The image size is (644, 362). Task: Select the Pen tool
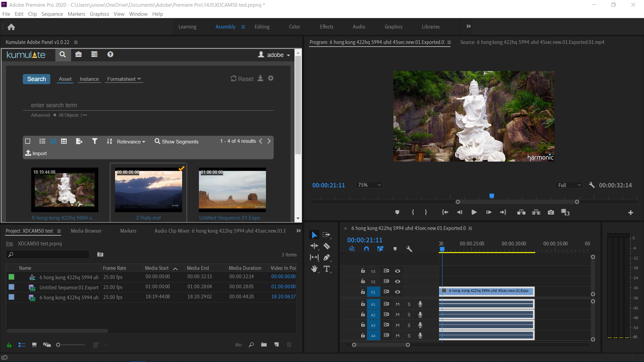pos(327,257)
